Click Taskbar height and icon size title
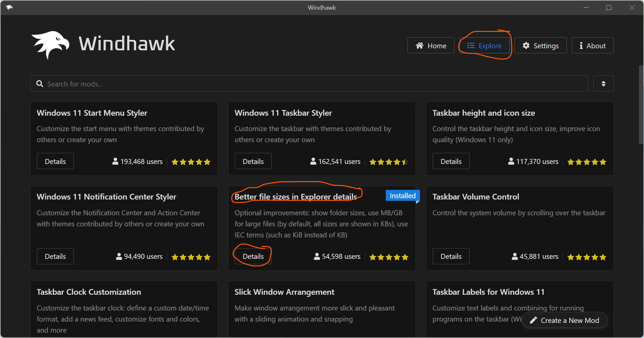 484,113
